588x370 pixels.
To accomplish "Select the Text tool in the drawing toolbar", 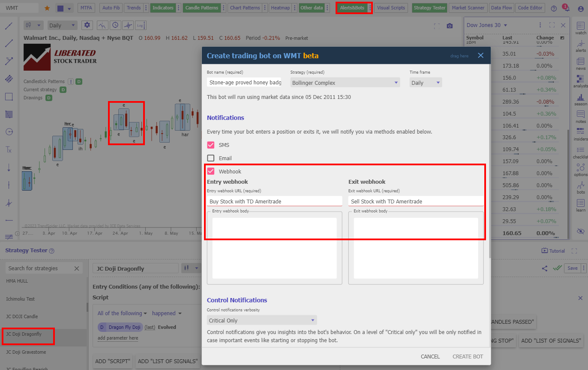I will (x=9, y=150).
